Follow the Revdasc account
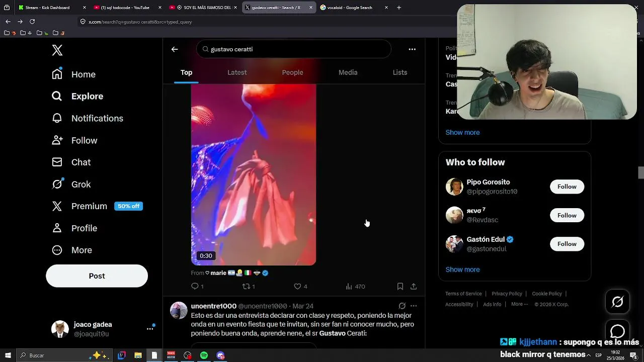This screenshot has width=644, height=362. pyautogui.click(x=567, y=215)
